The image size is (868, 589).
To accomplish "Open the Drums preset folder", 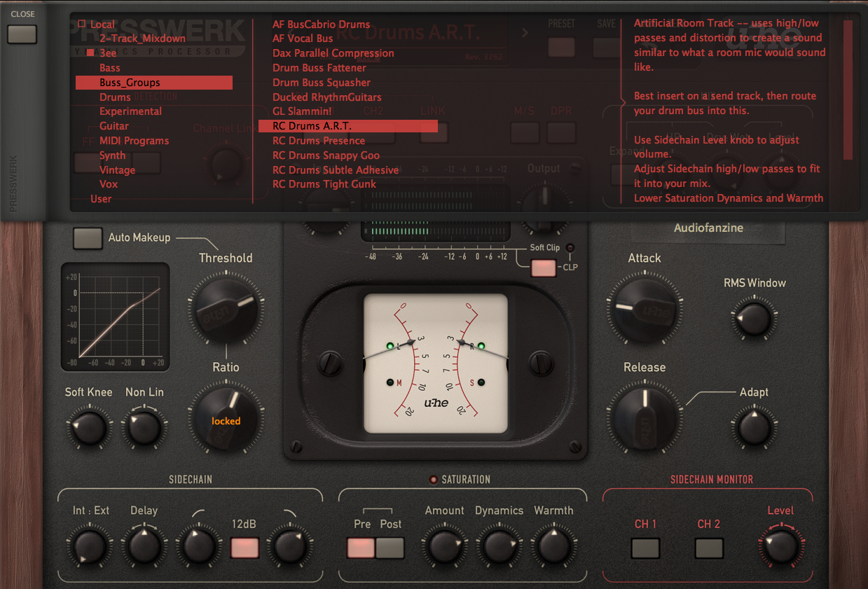I will point(115,97).
